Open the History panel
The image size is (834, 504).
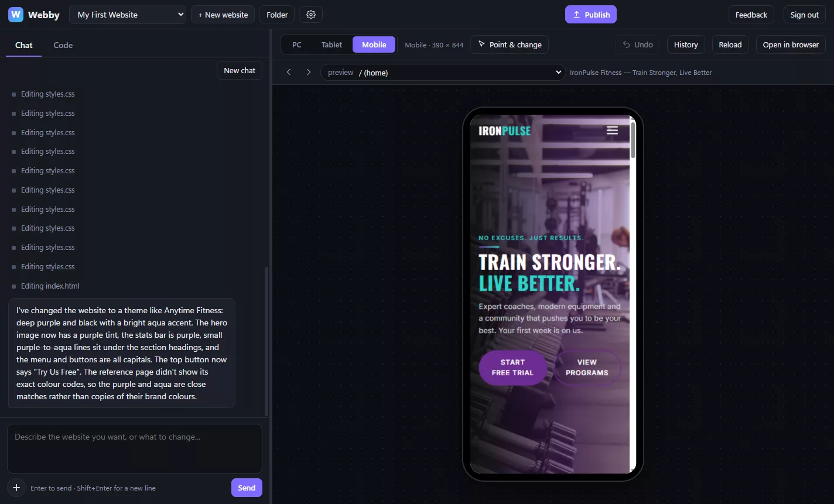click(x=686, y=44)
